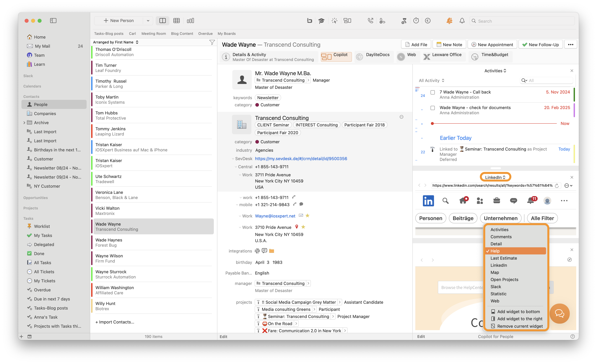Open the Activities widget selector
Viewport: 597px width, 364px height.
pos(495,71)
